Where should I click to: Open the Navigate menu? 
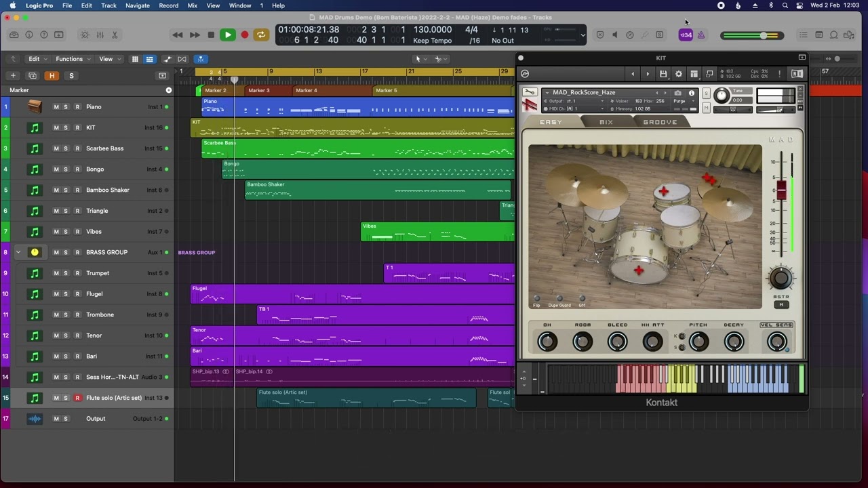pos(138,5)
